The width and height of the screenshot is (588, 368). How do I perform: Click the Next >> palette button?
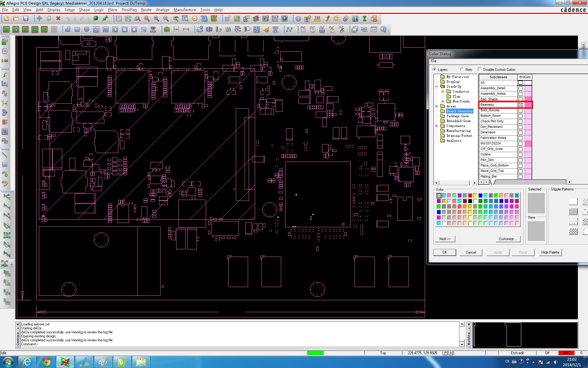[445, 239]
